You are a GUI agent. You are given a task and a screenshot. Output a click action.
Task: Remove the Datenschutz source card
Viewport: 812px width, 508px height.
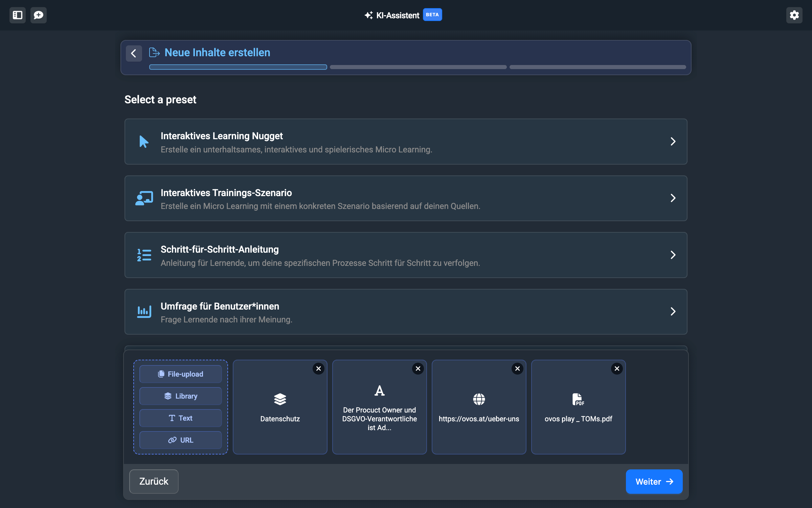(x=318, y=368)
